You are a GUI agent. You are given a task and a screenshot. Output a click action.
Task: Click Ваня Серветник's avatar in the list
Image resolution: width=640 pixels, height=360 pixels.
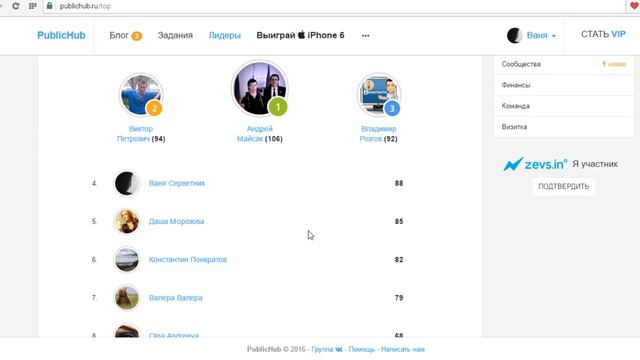tap(127, 183)
